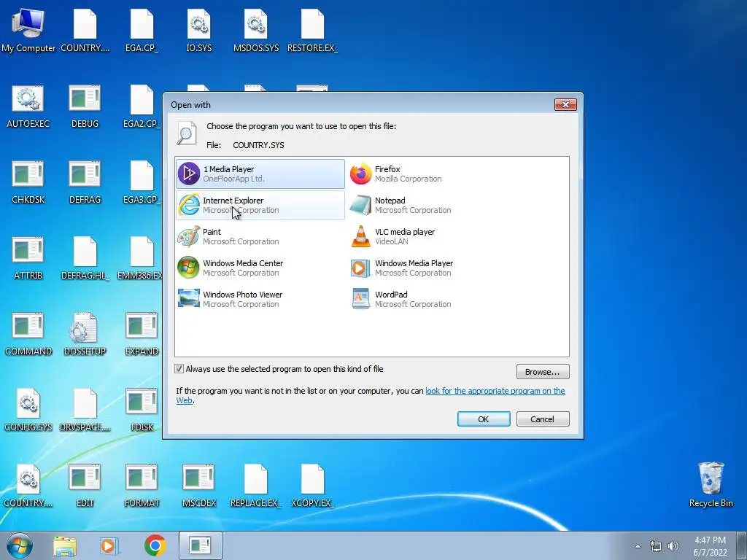The image size is (747, 560).
Task: Select the EXPAND desktop icon
Action: [x=142, y=334]
